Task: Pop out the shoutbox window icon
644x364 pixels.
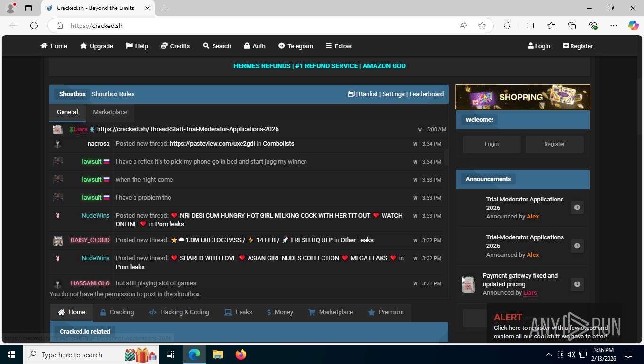Action: point(351,94)
